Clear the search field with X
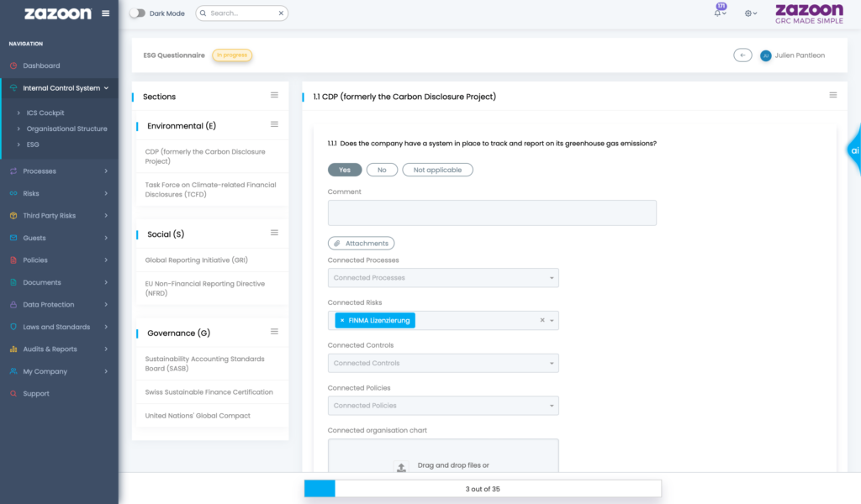861x504 pixels. 281,13
